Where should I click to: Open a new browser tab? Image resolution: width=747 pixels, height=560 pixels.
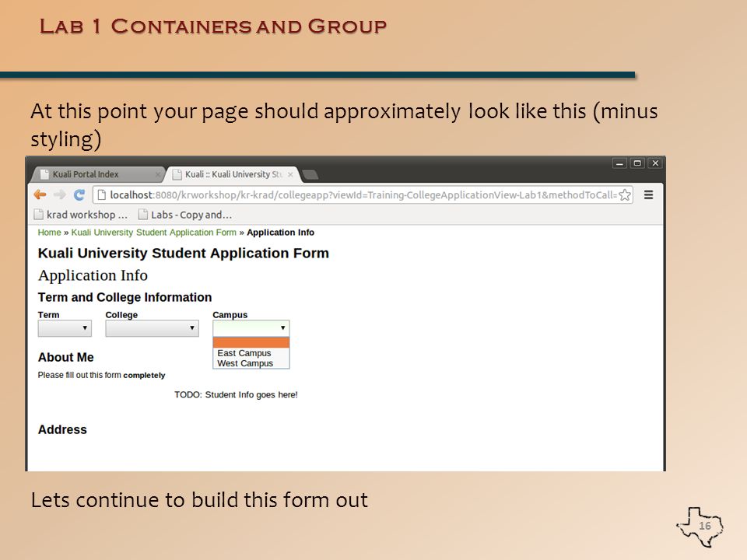310,175
